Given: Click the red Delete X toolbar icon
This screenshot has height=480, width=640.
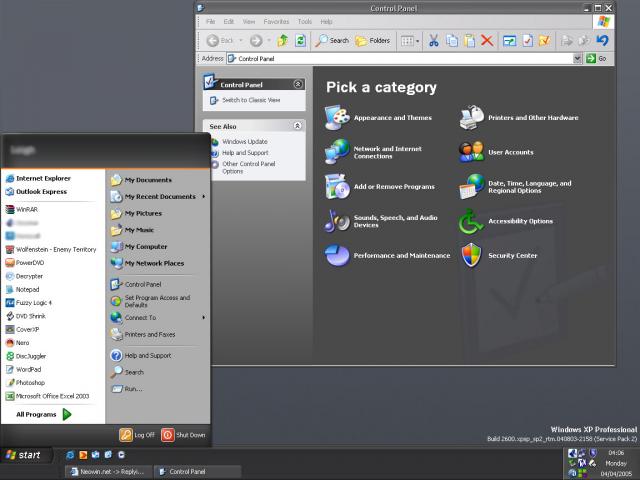Looking at the screenshot, I should (487, 40).
